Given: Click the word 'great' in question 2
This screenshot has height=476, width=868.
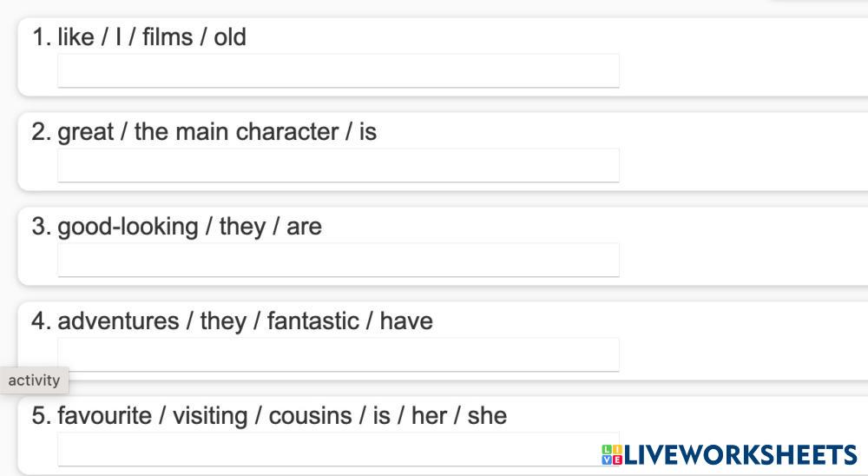Looking at the screenshot, I should (x=86, y=132).
